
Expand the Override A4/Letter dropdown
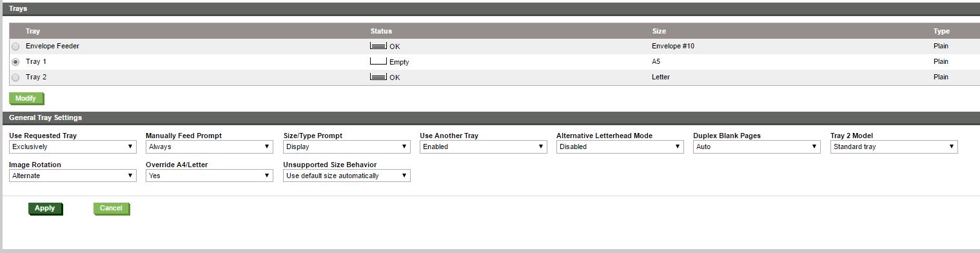(210, 176)
